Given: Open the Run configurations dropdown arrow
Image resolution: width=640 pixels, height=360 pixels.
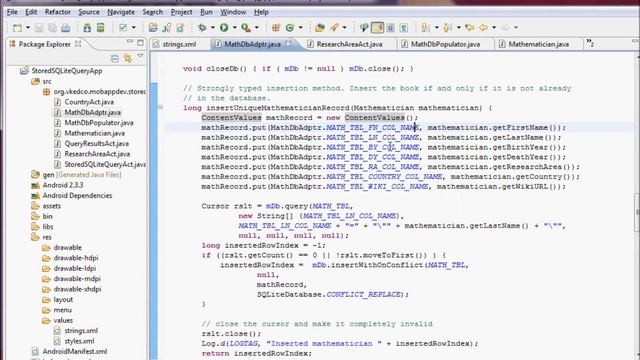Looking at the screenshot, I should [x=235, y=28].
